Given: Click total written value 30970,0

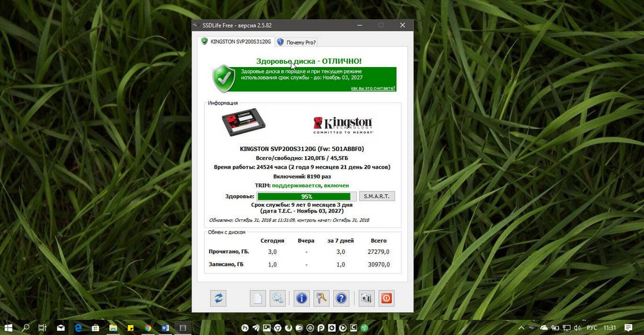Looking at the screenshot, I should click(379, 265).
